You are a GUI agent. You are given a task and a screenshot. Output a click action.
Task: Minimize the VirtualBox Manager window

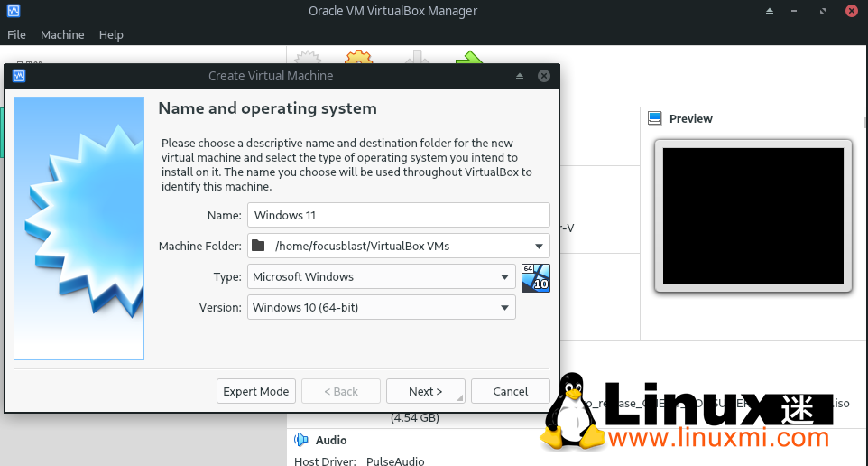(794, 11)
